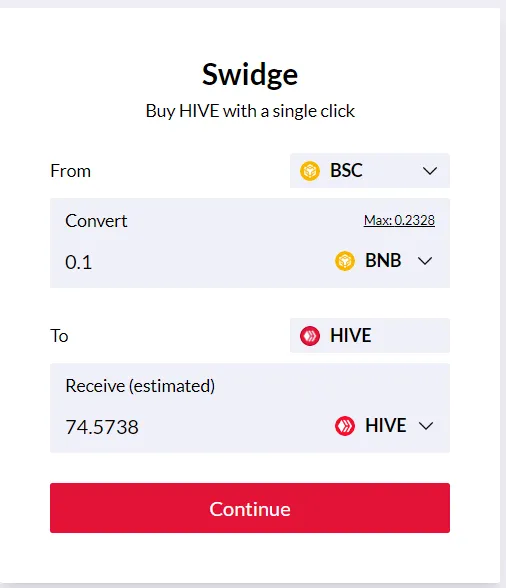The height and width of the screenshot is (588, 506).
Task: Open the HIVE receive token chevron
Action: point(426,426)
